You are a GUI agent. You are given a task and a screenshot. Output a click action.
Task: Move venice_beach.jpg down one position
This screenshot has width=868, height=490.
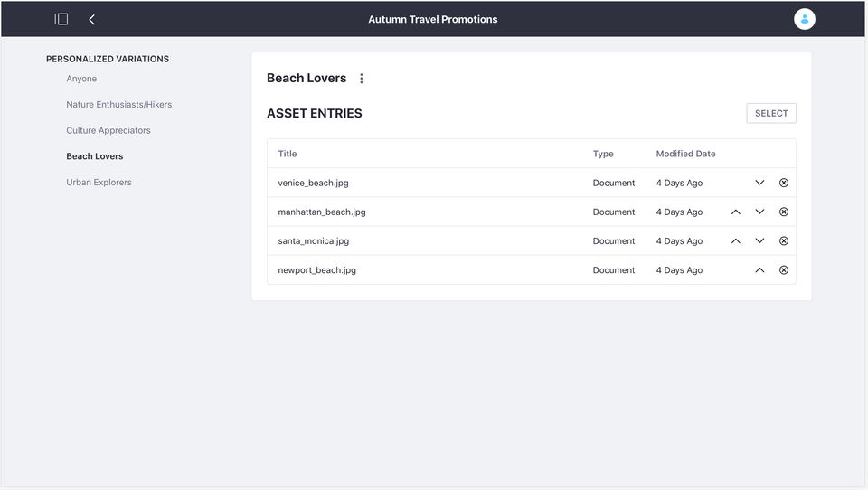[x=759, y=183]
